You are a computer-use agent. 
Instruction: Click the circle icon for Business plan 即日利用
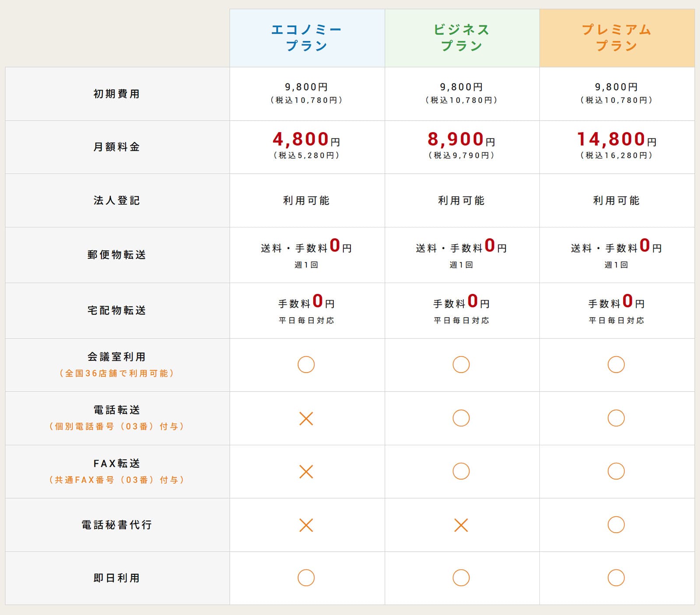pyautogui.click(x=461, y=578)
